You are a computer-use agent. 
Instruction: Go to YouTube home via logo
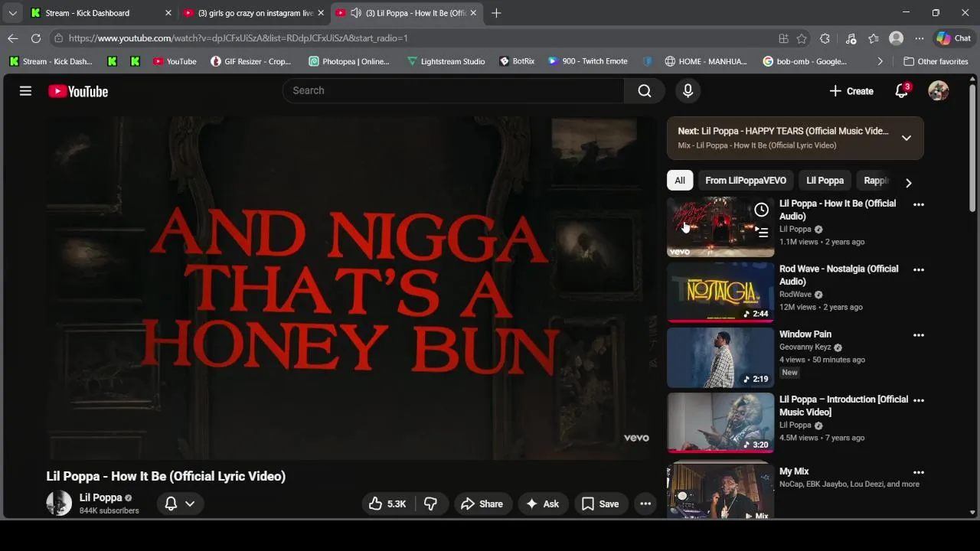tap(78, 91)
